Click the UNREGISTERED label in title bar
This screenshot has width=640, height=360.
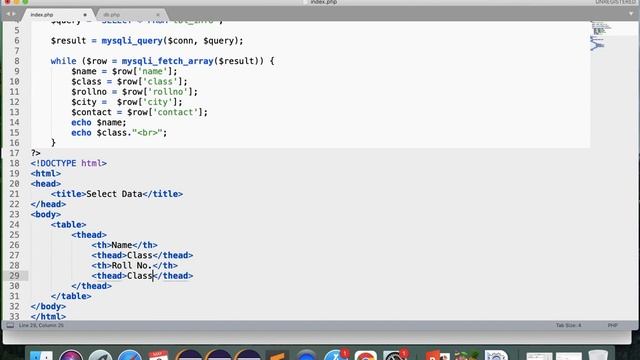(617, 2)
